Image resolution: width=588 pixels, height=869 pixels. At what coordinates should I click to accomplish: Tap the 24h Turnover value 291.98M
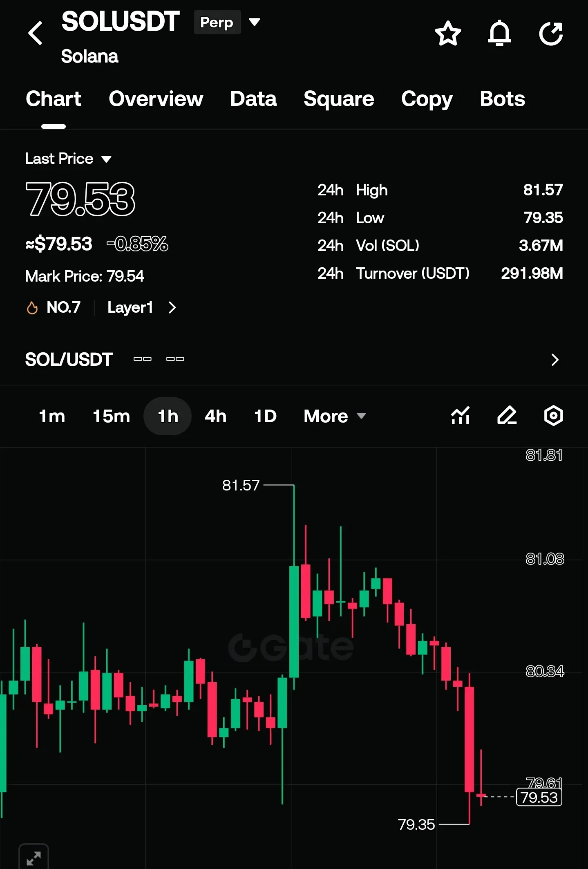click(x=532, y=273)
